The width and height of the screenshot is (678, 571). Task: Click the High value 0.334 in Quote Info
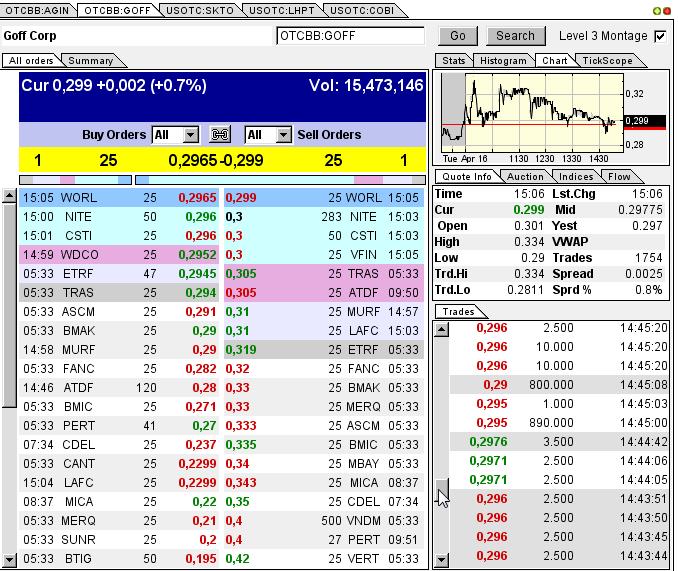click(529, 242)
